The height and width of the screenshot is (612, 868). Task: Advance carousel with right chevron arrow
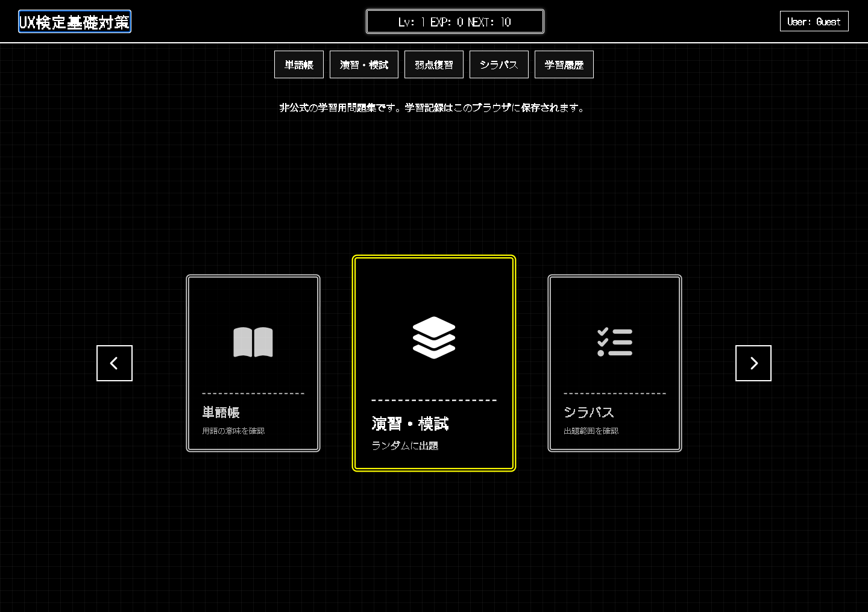coord(753,363)
